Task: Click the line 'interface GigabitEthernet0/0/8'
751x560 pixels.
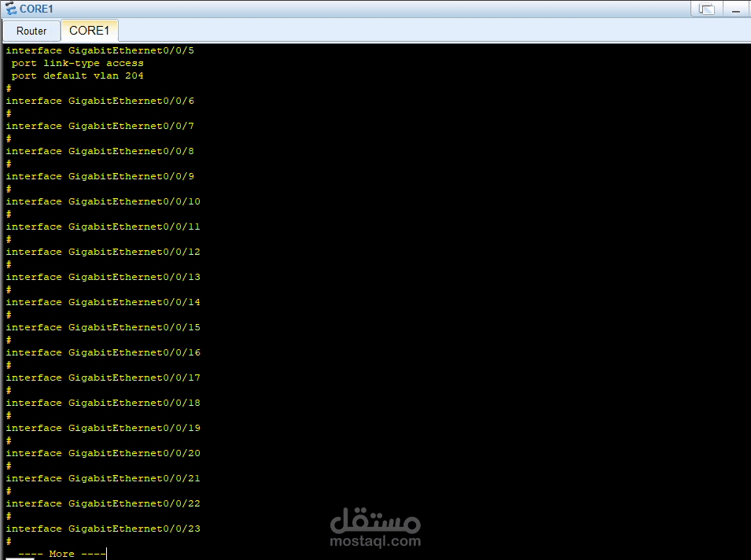Action: pos(100,151)
